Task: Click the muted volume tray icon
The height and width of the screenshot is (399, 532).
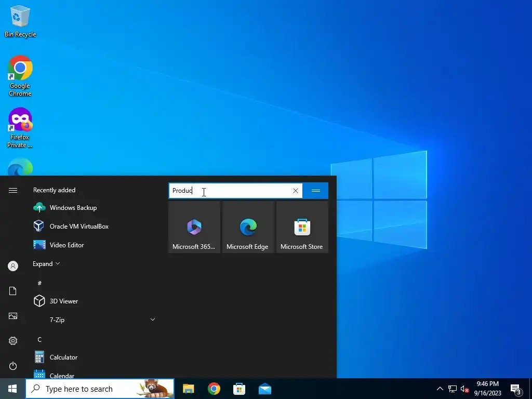Action: [464, 389]
